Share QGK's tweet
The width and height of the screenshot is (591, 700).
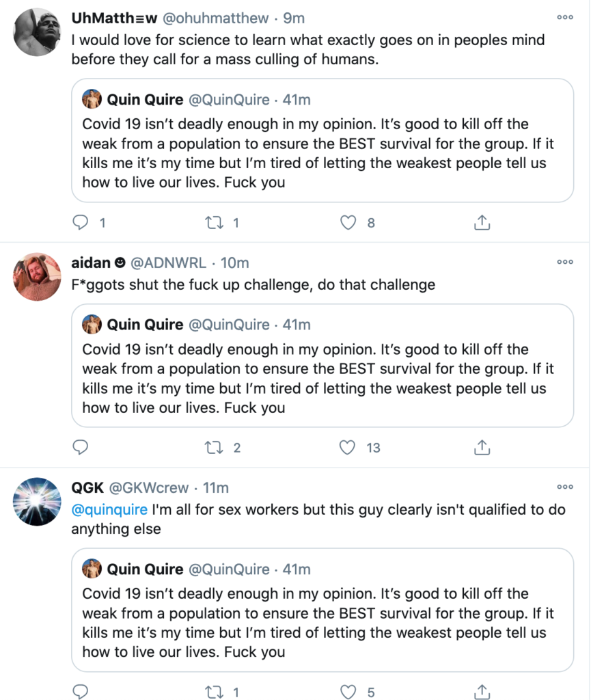pos(482,692)
